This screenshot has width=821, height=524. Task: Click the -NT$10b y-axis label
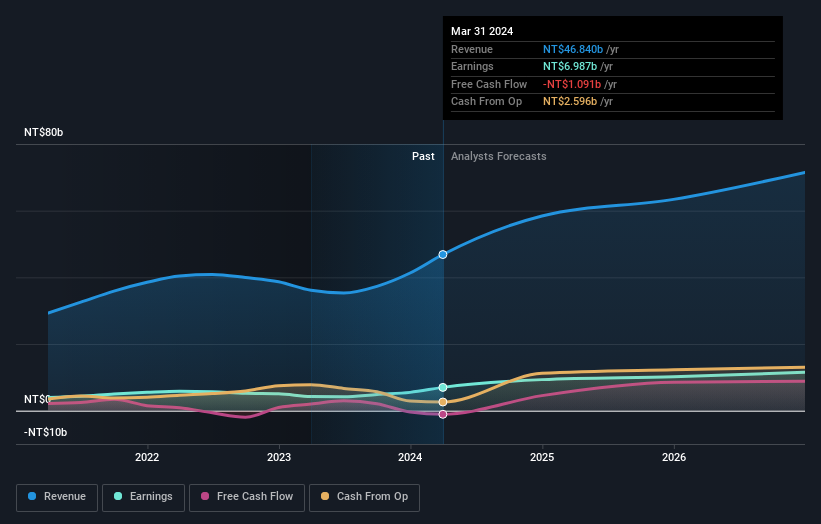(x=46, y=432)
